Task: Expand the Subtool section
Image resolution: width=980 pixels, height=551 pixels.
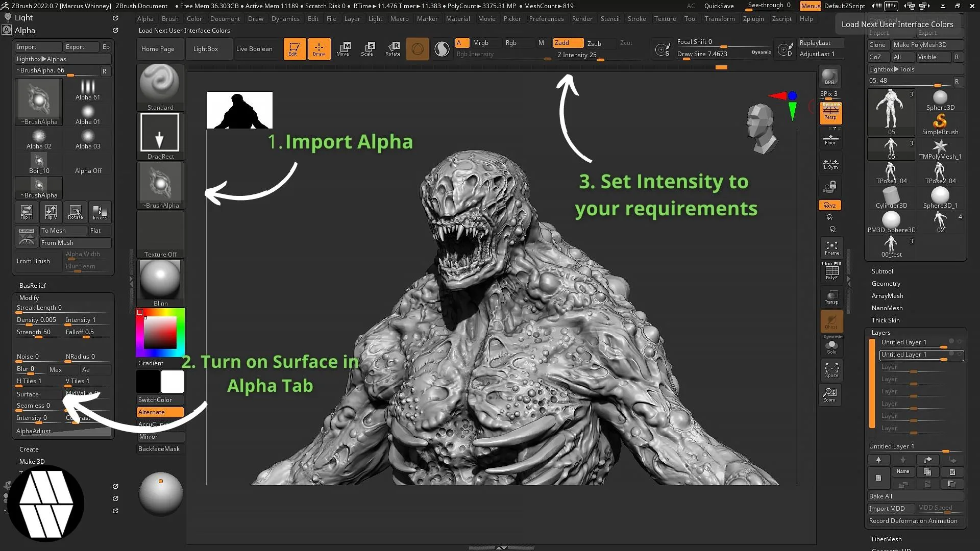Action: coord(883,271)
